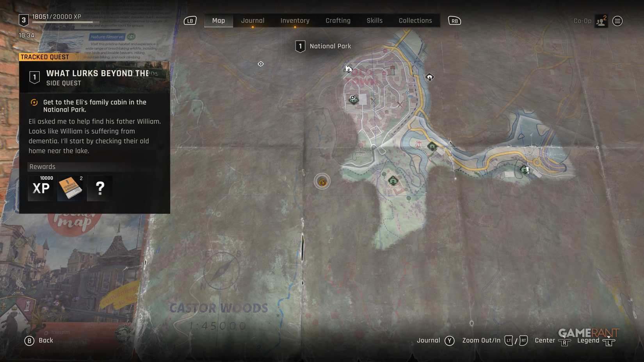The width and height of the screenshot is (644, 362).
Task: Select the book reward thumbnail
Action: click(x=70, y=188)
